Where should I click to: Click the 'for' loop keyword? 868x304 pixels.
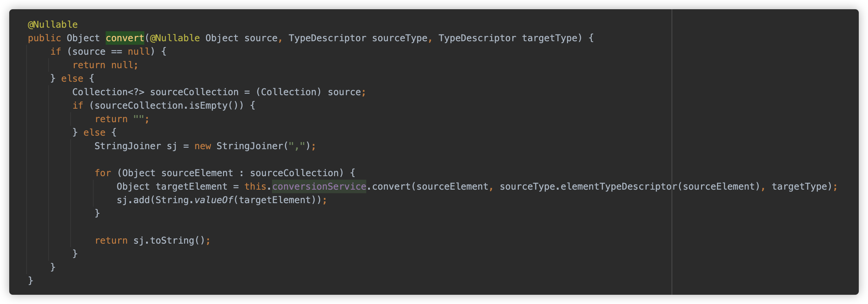103,173
